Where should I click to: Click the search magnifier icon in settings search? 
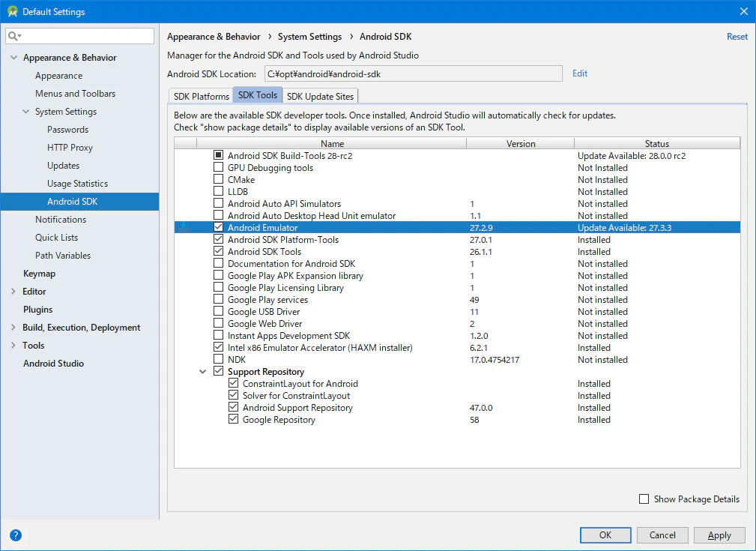tap(14, 36)
